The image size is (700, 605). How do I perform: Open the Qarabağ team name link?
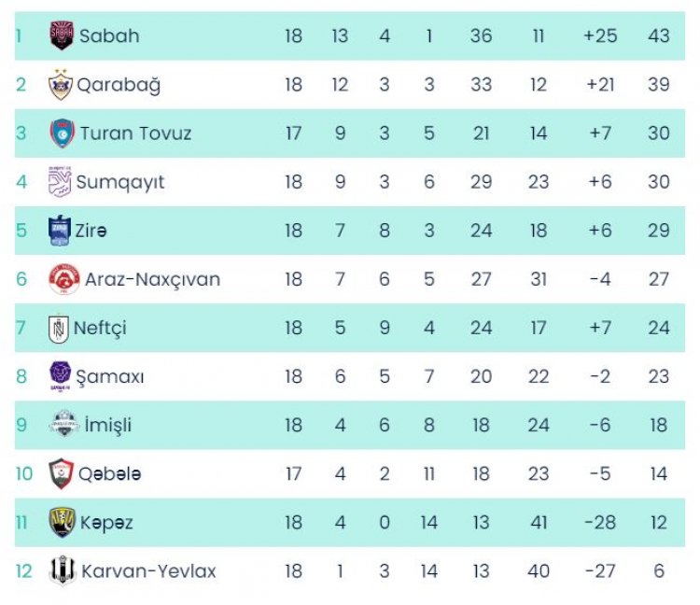[118, 85]
